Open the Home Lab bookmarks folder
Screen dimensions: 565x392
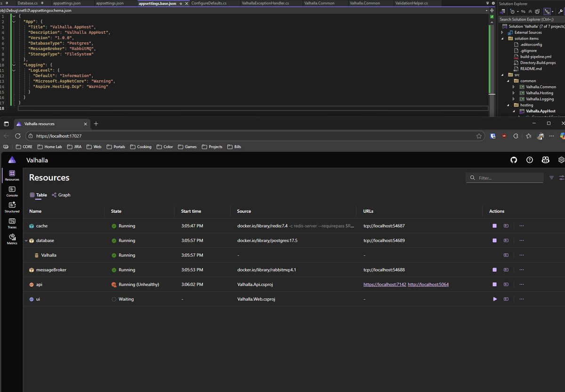pos(49,147)
